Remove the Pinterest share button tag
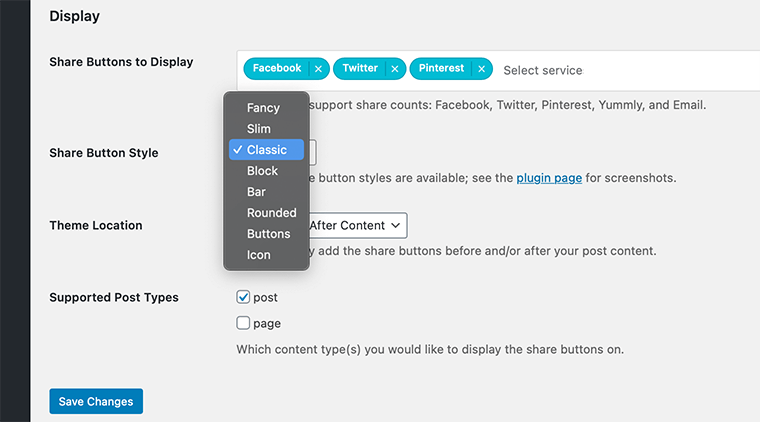760x422 pixels. tap(481, 69)
